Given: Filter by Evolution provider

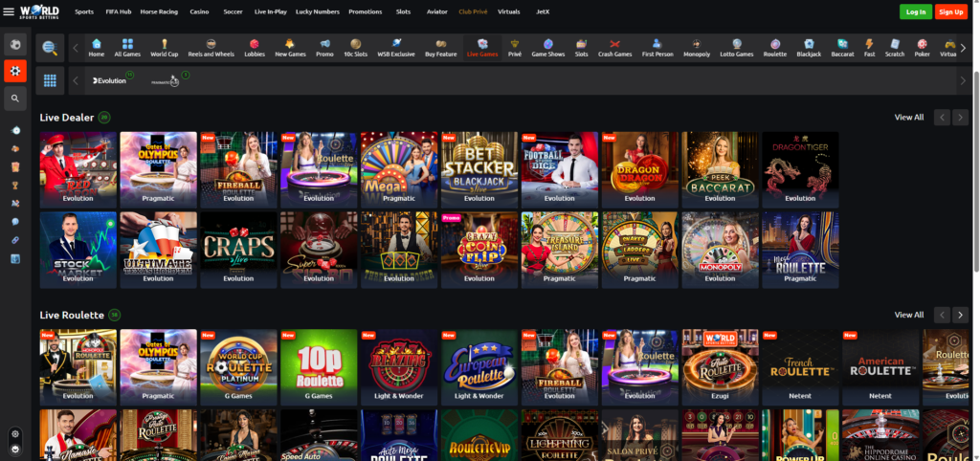Looking at the screenshot, I should click(x=110, y=80).
